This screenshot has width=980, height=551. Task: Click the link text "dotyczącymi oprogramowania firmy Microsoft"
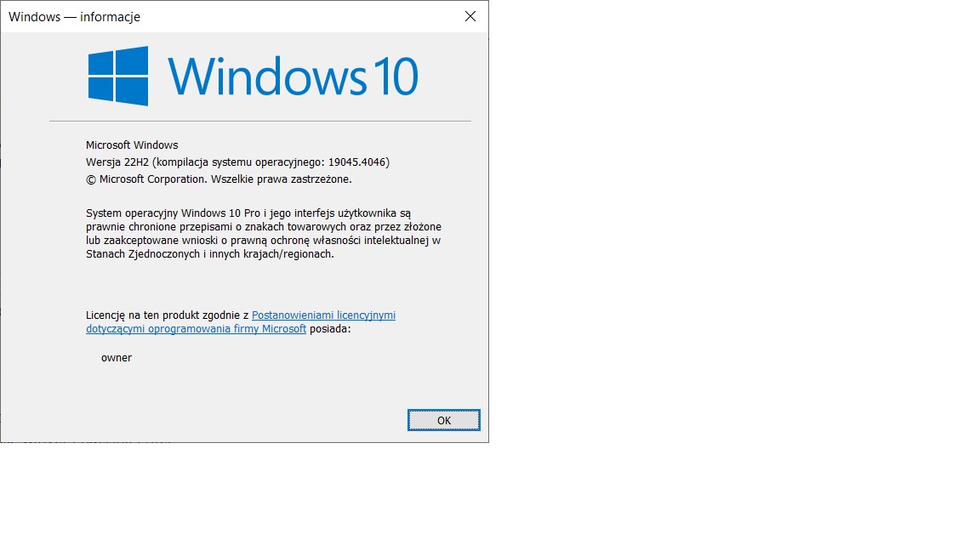[196, 329]
